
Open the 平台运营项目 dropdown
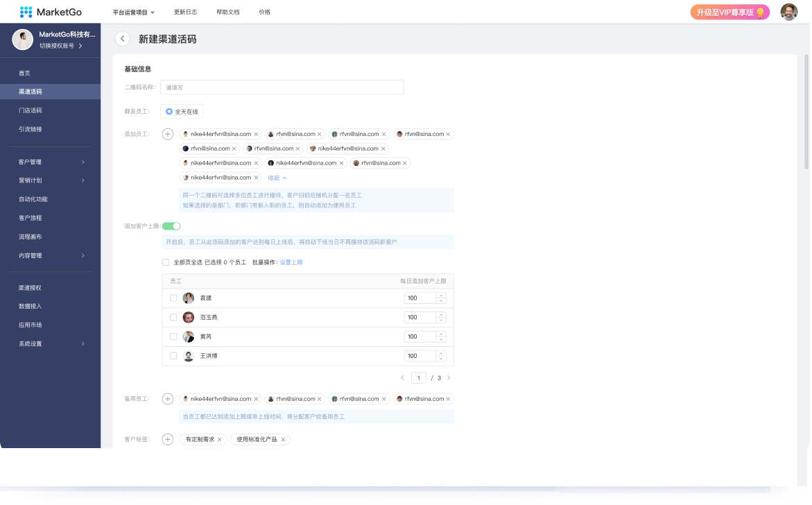pyautogui.click(x=134, y=12)
